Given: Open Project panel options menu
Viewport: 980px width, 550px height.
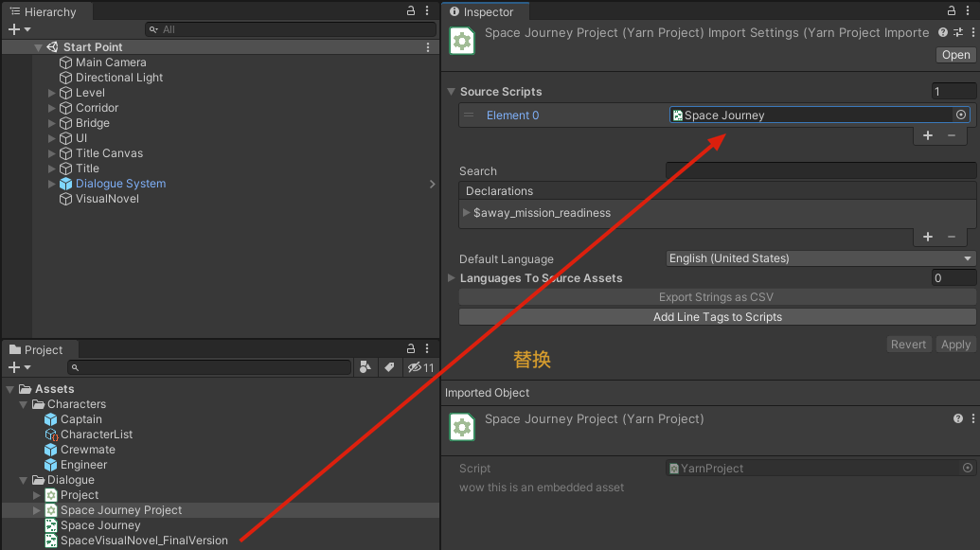Looking at the screenshot, I should point(427,348).
